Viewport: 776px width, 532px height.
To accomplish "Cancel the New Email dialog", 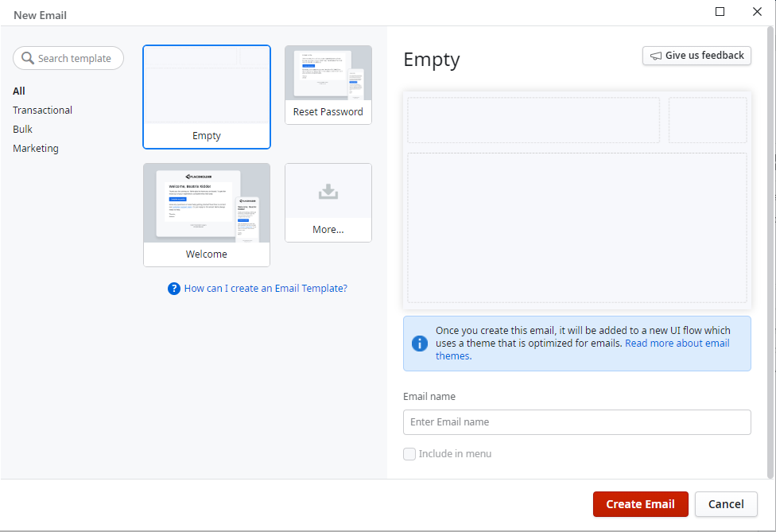I will click(x=726, y=504).
